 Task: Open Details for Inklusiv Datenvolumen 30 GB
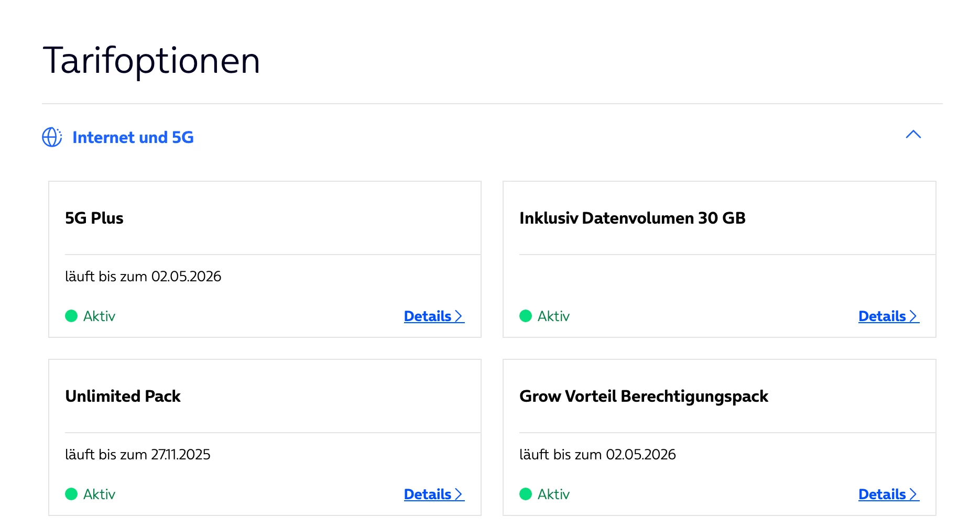(888, 316)
